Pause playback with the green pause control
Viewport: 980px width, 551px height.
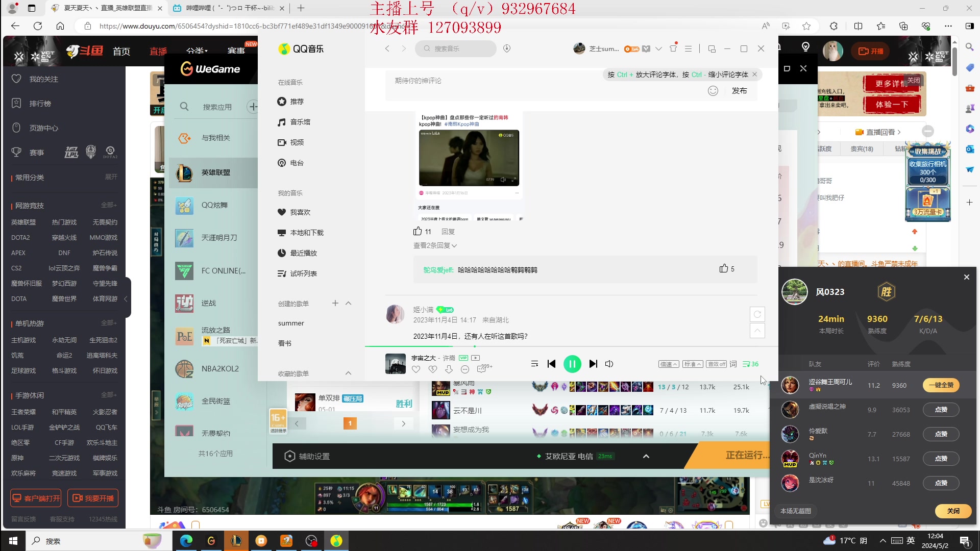[x=572, y=364]
